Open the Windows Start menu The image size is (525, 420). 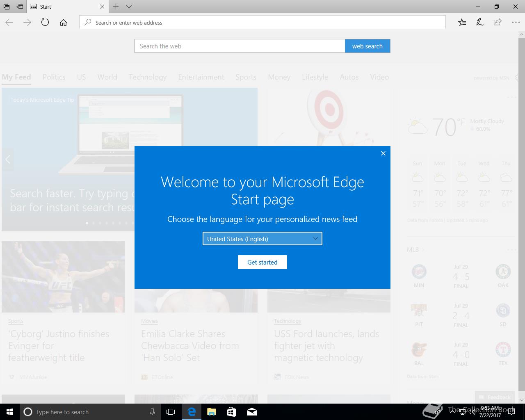[10, 412]
